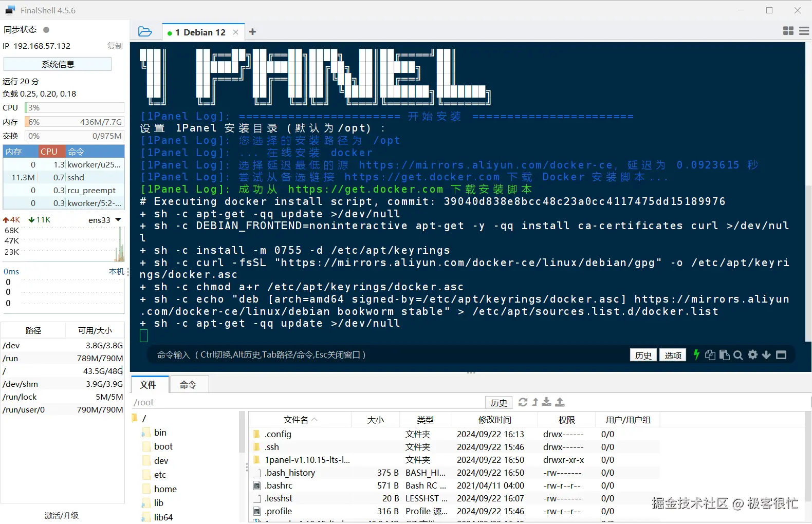Click the green lightning quick command icon
This screenshot has height=524, width=812.
point(696,354)
